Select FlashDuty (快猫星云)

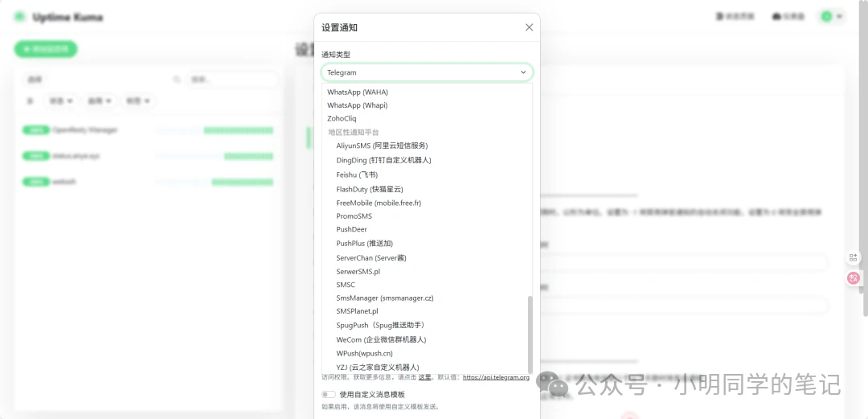369,189
